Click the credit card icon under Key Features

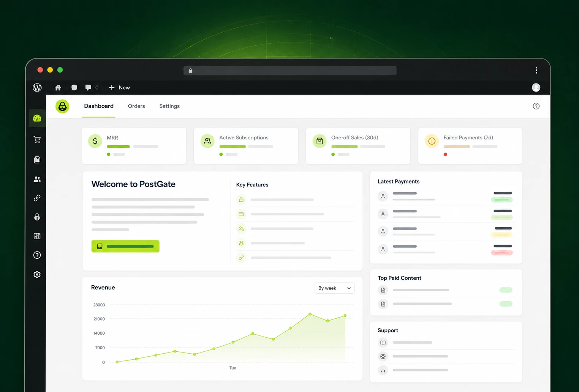[241, 214]
